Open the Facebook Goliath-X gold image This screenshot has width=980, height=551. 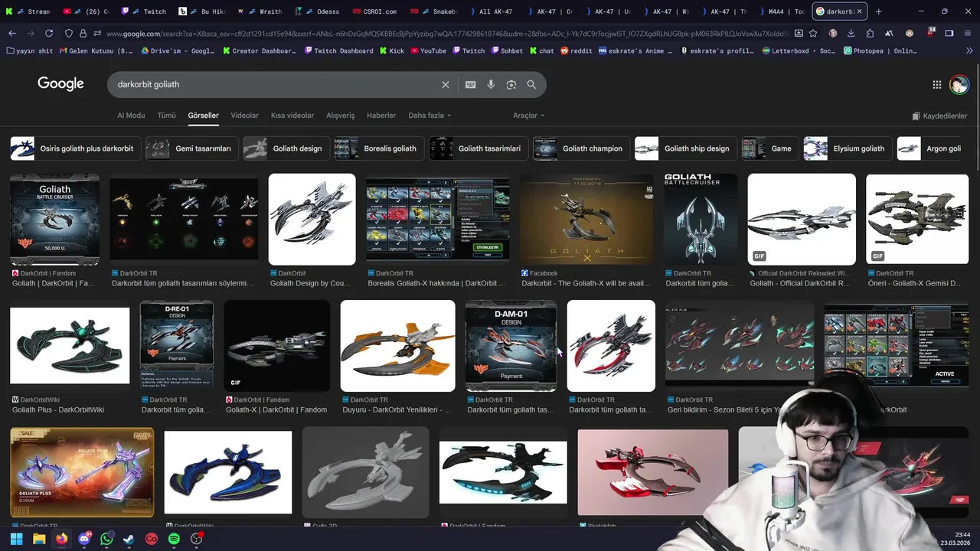[x=587, y=220]
